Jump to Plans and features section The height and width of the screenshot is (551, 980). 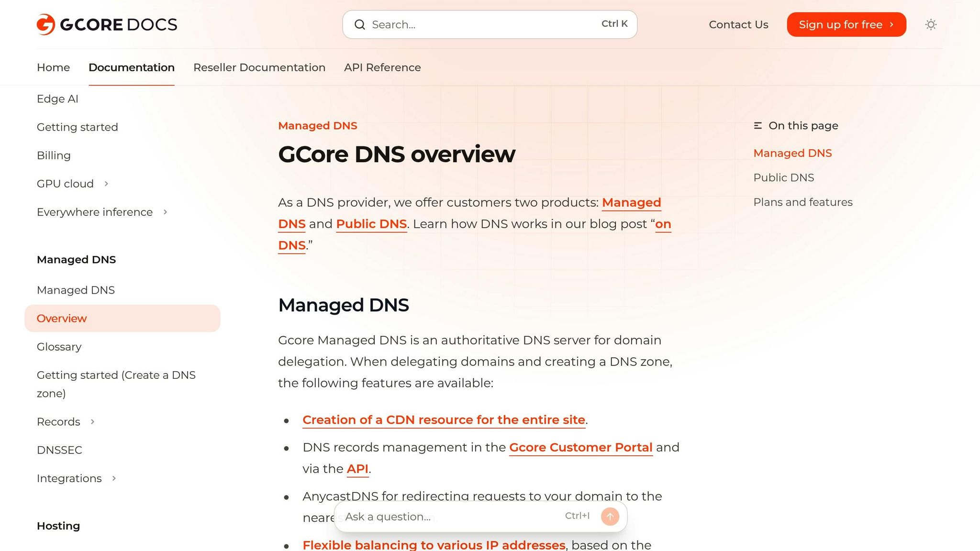[802, 202]
